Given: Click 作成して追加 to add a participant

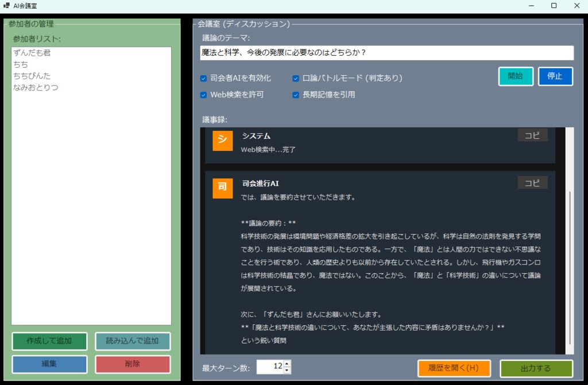Looking at the screenshot, I should (49, 341).
